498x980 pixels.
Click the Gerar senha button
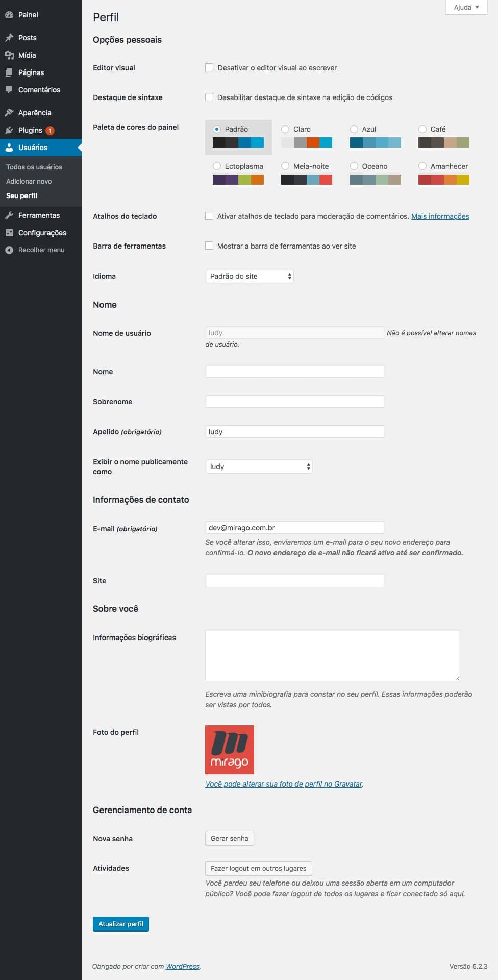[x=230, y=838]
